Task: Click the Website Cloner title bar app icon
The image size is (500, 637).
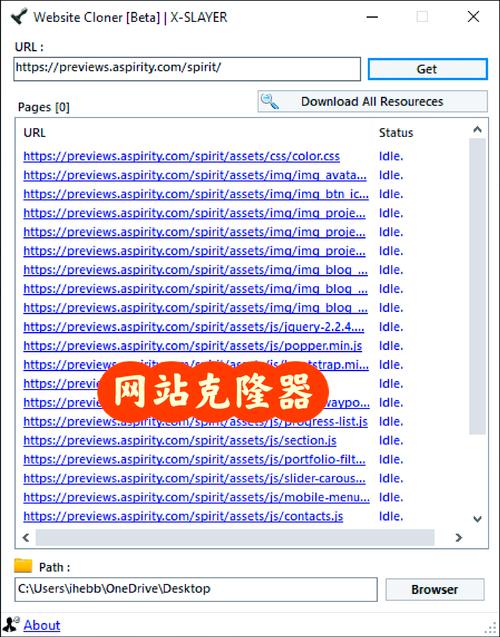Action: point(19,17)
